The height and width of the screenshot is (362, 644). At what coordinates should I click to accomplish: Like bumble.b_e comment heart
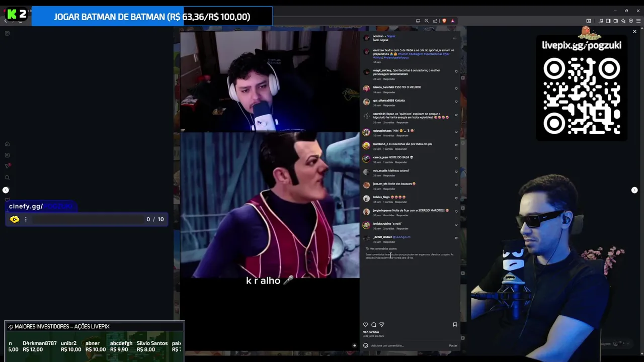click(456, 145)
